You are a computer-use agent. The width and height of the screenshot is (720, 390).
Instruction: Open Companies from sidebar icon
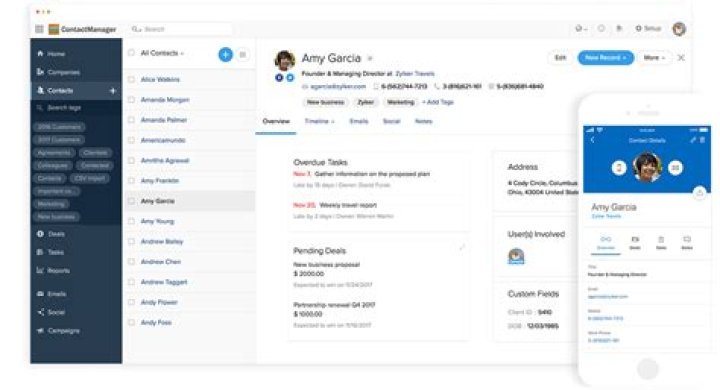point(40,72)
